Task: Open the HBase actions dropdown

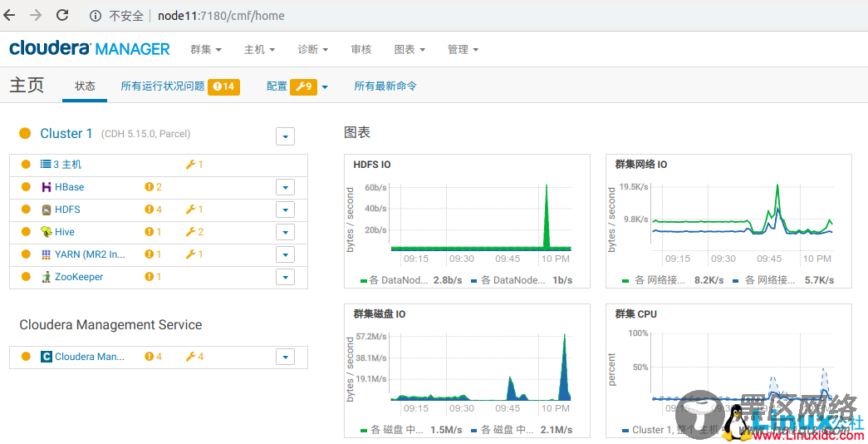Action: (285, 187)
